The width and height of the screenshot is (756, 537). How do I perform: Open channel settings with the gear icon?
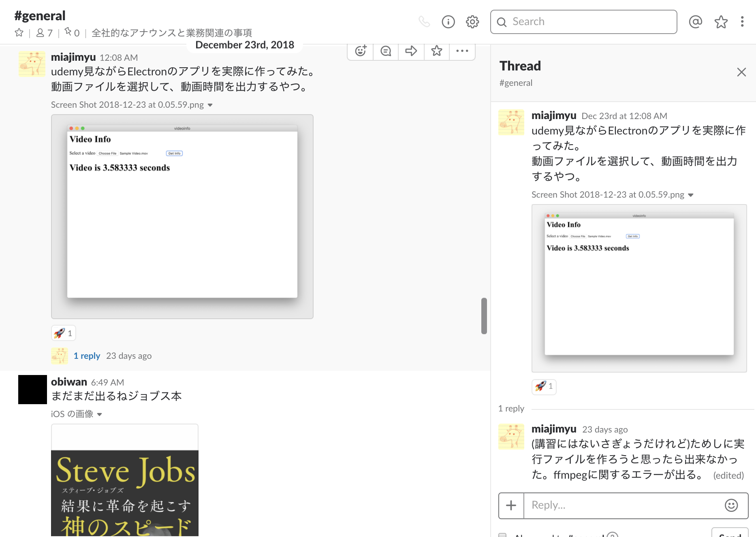point(472,22)
